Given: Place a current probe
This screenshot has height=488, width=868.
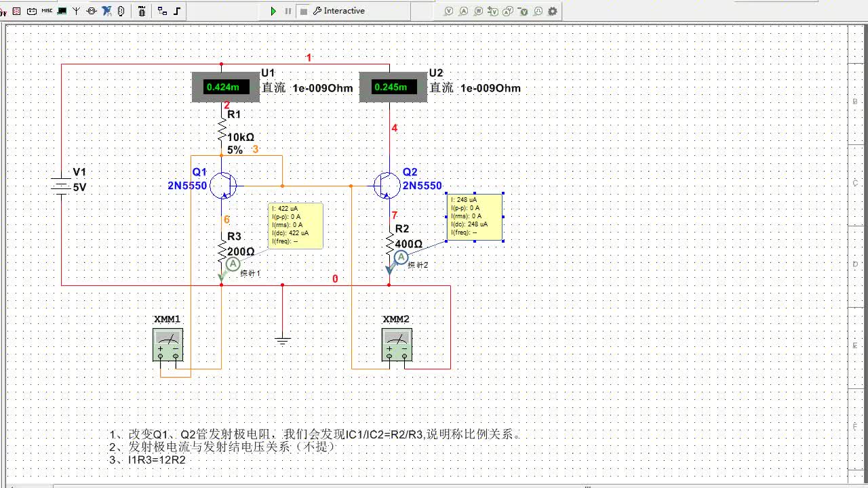Looking at the screenshot, I should pos(464,11).
